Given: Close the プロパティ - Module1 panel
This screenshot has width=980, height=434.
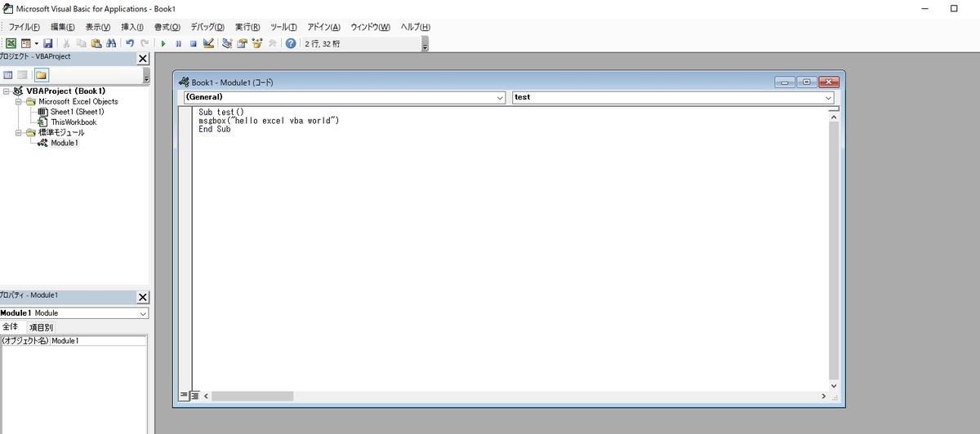Looking at the screenshot, I should point(143,297).
